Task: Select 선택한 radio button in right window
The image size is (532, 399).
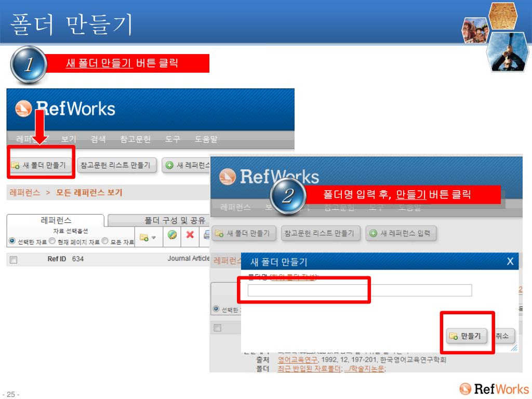Action: (216, 309)
